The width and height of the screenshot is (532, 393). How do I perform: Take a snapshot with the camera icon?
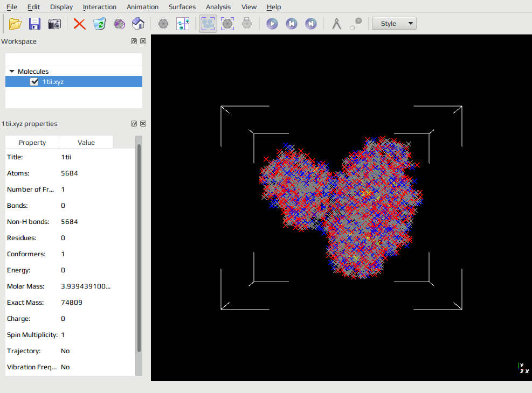54,24
